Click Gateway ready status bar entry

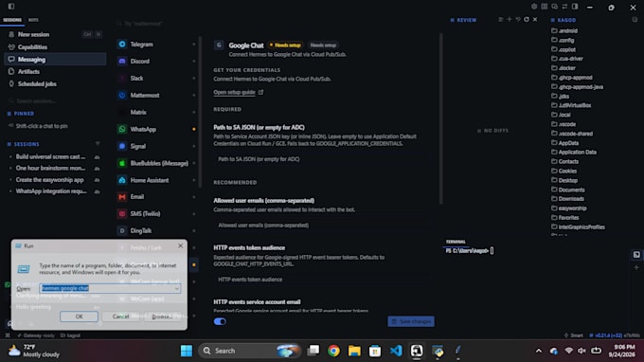tap(36, 335)
